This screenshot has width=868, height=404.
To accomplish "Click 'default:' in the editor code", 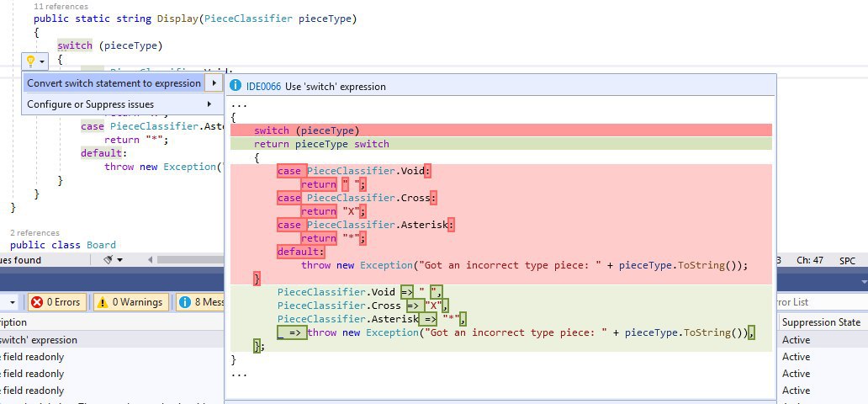I will coord(104,153).
